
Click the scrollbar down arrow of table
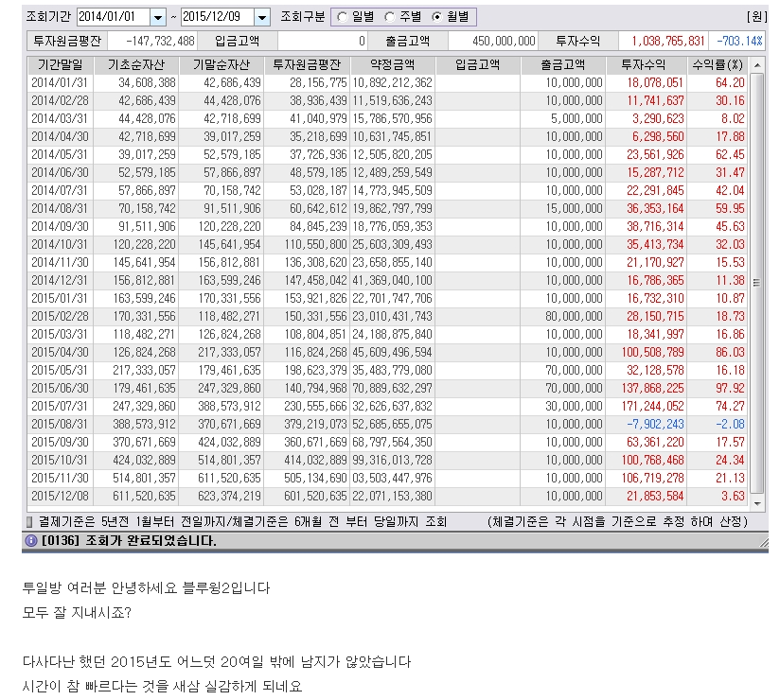click(x=756, y=503)
